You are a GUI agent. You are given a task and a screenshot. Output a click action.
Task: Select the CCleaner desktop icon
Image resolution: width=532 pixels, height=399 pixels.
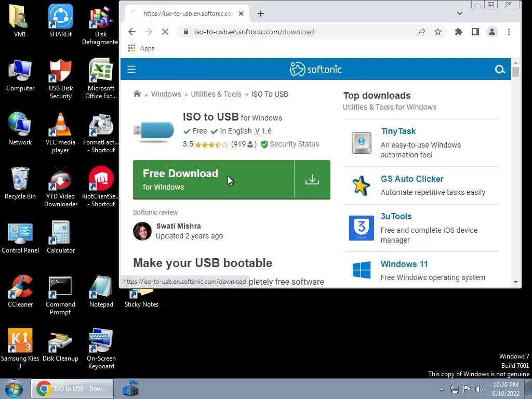click(x=20, y=291)
